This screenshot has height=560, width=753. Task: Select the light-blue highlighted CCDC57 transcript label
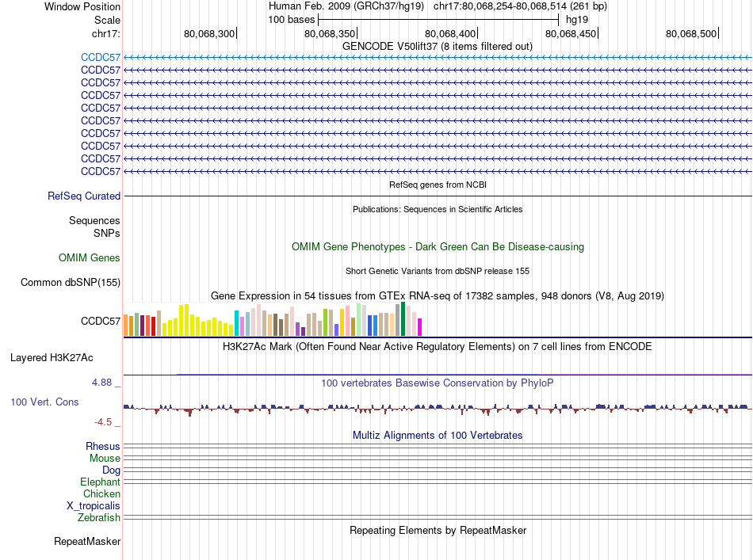tap(101, 58)
